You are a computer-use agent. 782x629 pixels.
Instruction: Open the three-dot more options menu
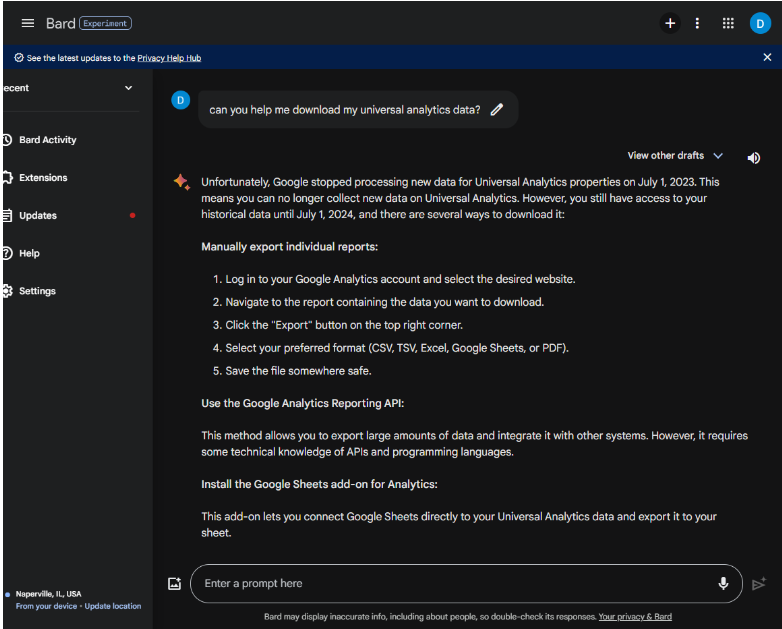pyautogui.click(x=697, y=23)
